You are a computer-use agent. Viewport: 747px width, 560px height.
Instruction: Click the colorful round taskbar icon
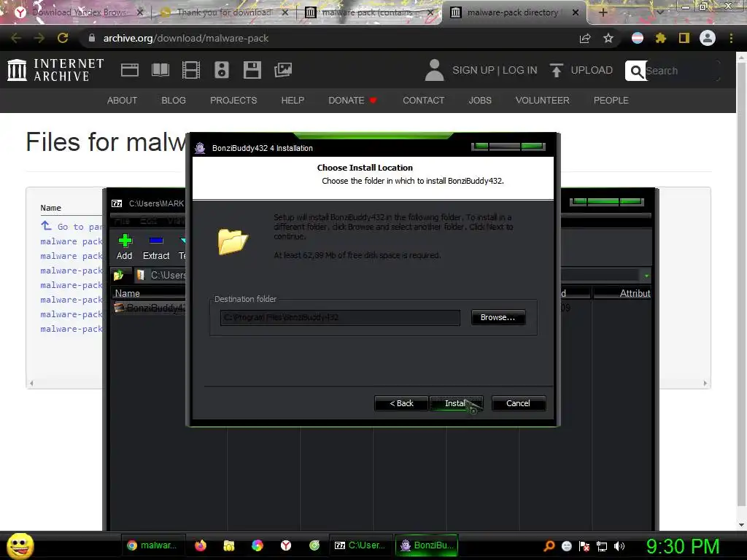258,545
